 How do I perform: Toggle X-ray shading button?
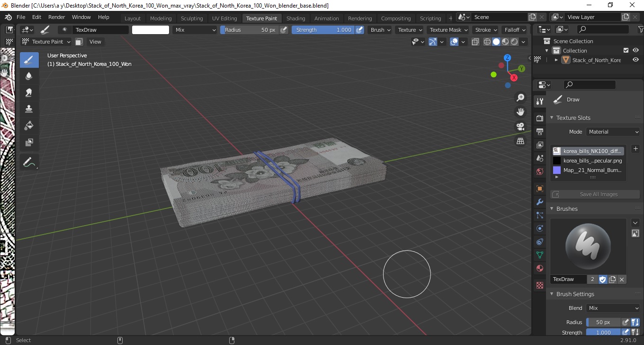(x=475, y=42)
